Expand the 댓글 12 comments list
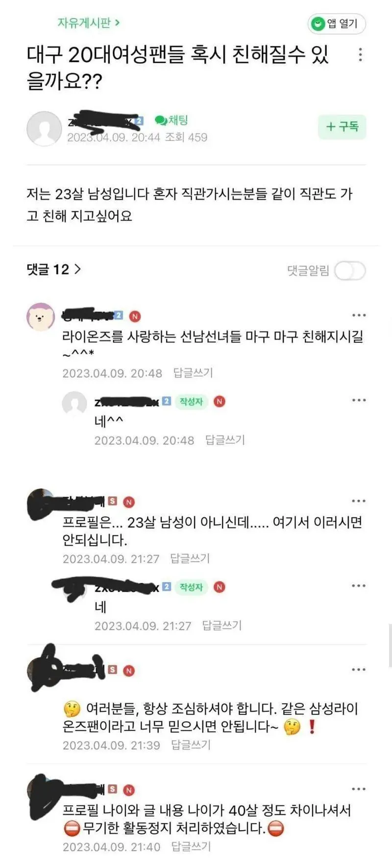Viewport: 392px width, 868px height. pyautogui.click(x=54, y=269)
